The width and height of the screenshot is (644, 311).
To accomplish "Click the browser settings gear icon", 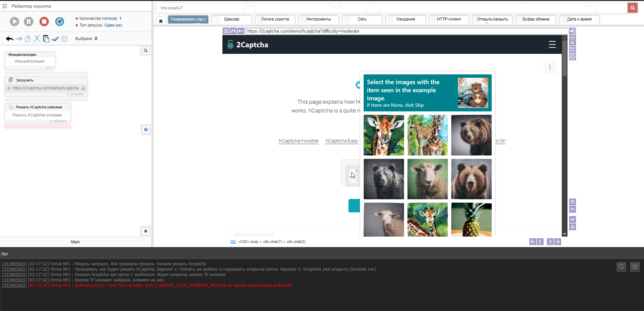I will [x=573, y=57].
